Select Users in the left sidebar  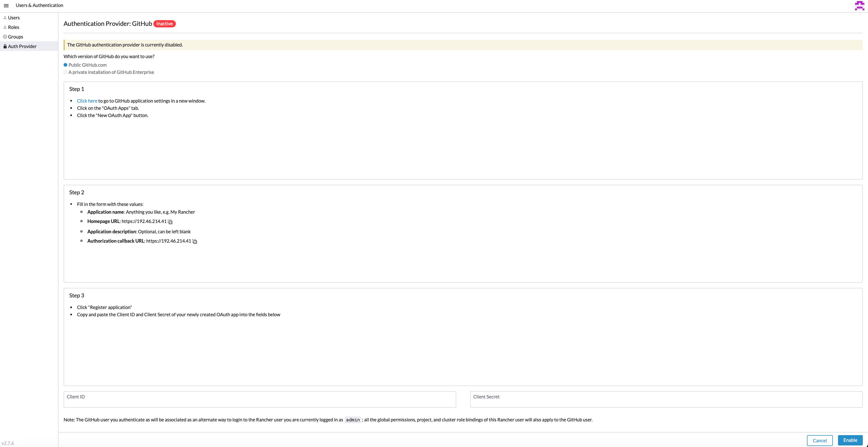click(x=14, y=17)
